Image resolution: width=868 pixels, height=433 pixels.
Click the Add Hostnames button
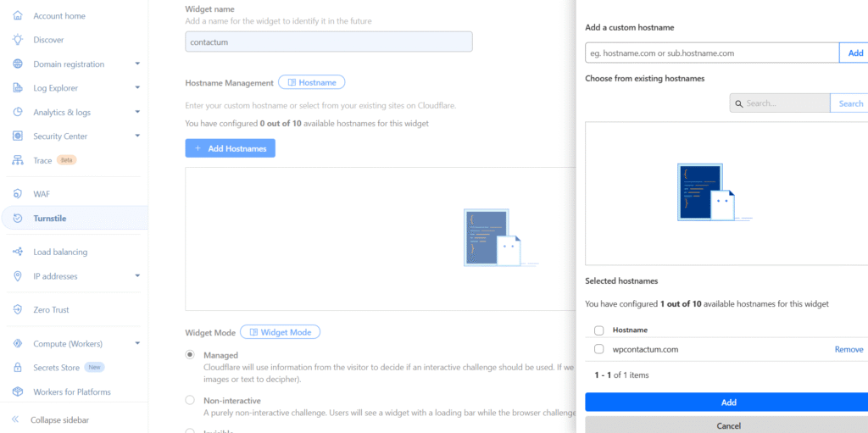[230, 148]
